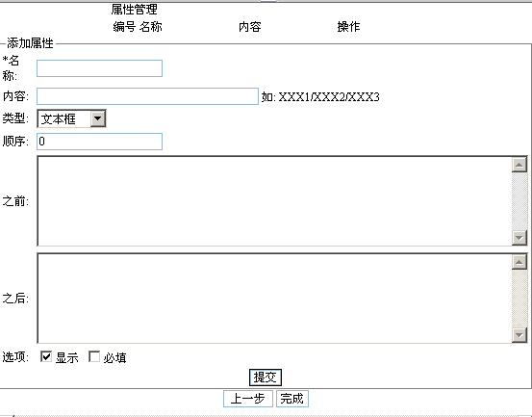Screen dimensions: 532x417
Task: Click down arrow of 之前 textarea scrollbar
Action: (x=519, y=237)
